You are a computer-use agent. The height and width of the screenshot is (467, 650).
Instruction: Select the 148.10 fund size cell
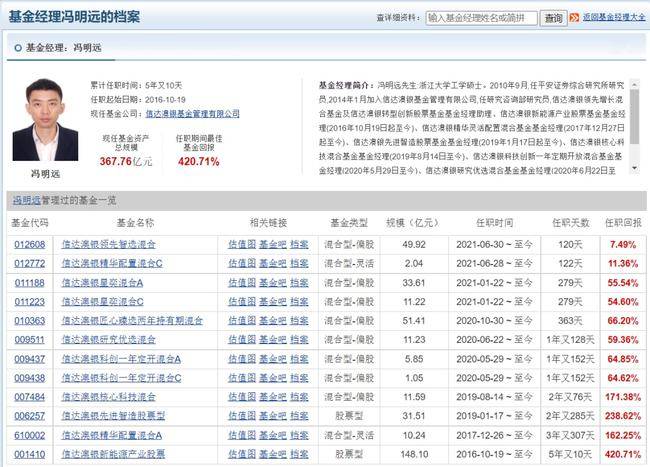click(x=414, y=455)
